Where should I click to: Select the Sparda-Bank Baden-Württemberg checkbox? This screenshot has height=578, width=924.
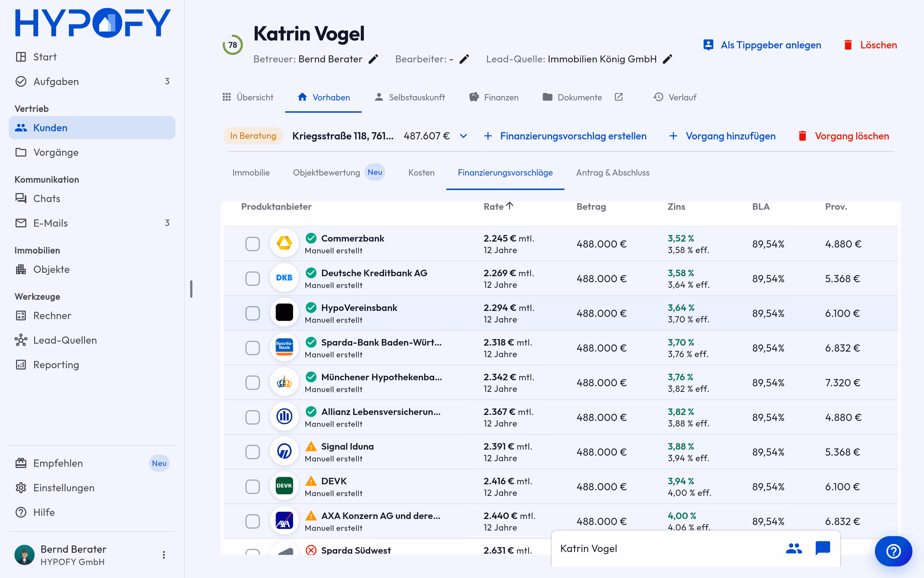(x=253, y=348)
